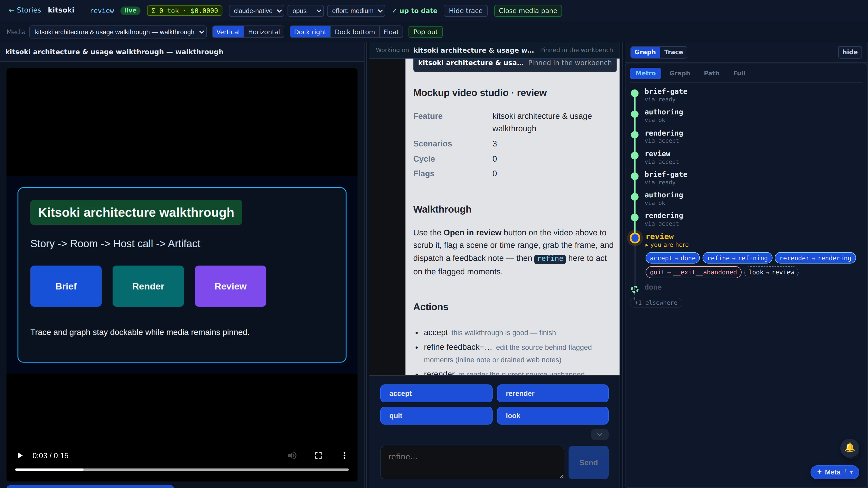Play the walkthrough video
This screenshot has width=868, height=488.
(x=20, y=455)
